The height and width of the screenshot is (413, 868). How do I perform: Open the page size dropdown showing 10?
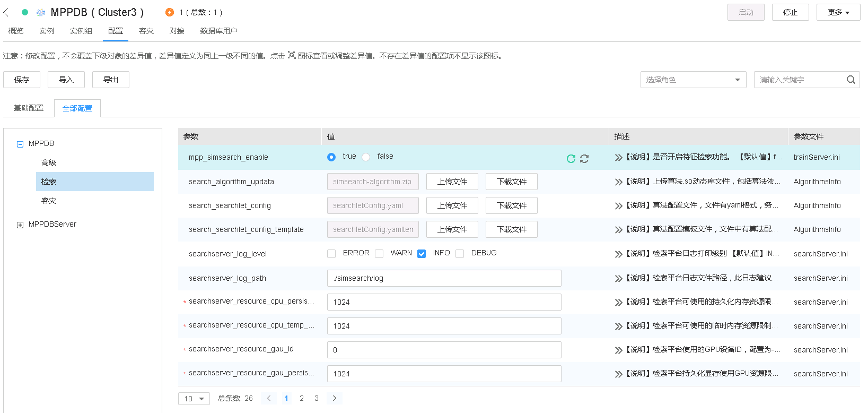(x=194, y=399)
